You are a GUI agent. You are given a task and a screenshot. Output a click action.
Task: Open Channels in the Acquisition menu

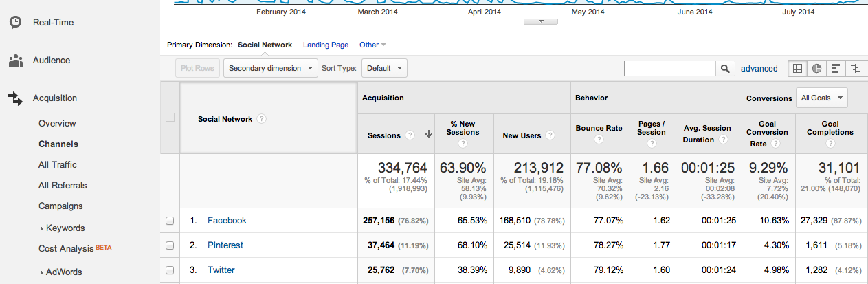point(58,144)
